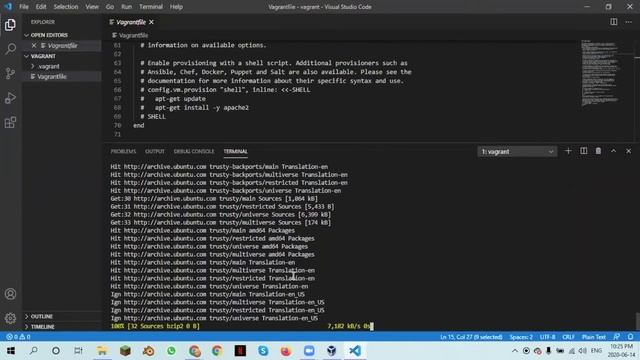This screenshot has height=360, width=640.
Task: Open Netflix from the taskbar
Action: [x=240, y=351]
